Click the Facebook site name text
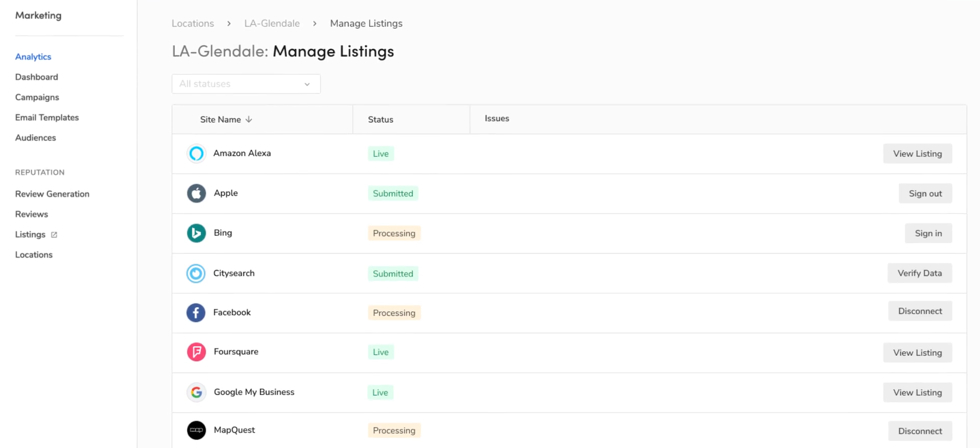This screenshot has height=448, width=980. [232, 313]
